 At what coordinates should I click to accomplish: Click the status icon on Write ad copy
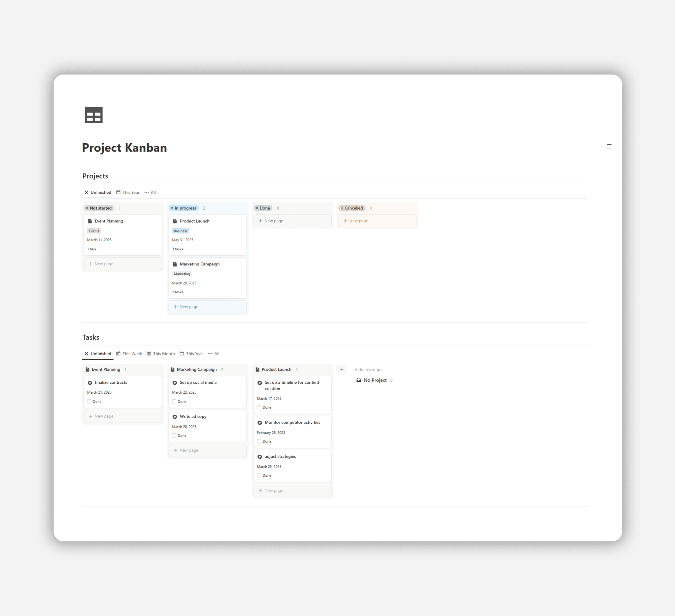(175, 417)
